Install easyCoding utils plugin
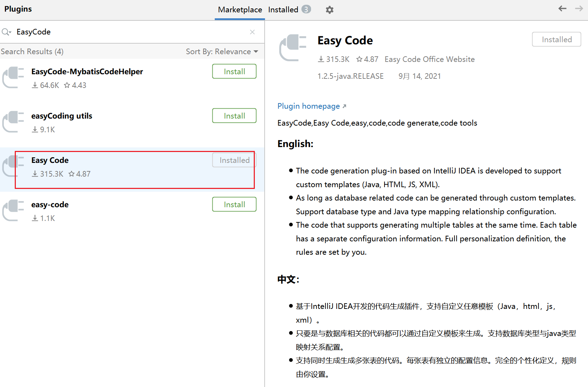Viewport: 588px width, 387px height. pyautogui.click(x=234, y=116)
